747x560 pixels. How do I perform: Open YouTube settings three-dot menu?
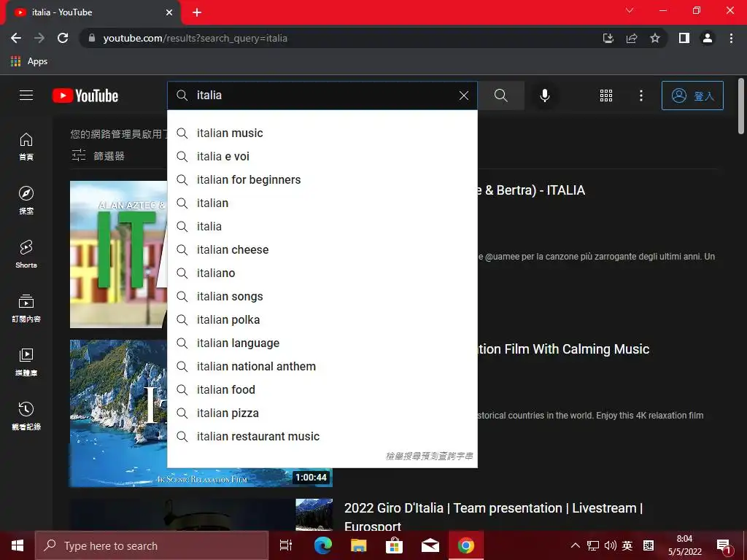641,96
